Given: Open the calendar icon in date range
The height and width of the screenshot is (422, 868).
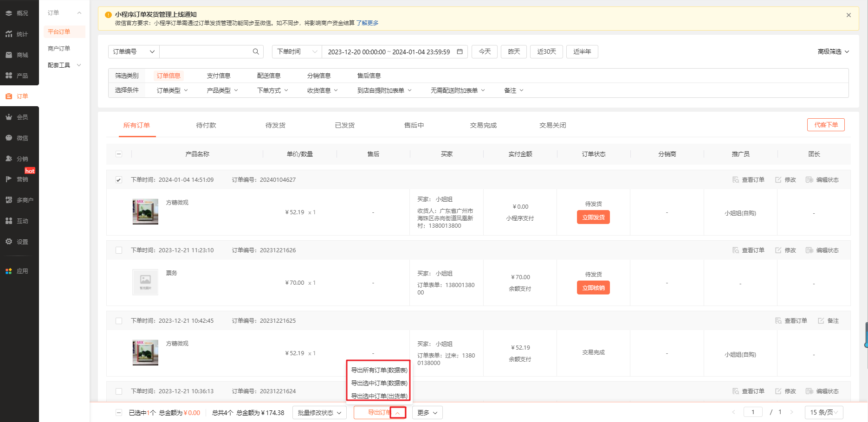Looking at the screenshot, I should pos(460,51).
